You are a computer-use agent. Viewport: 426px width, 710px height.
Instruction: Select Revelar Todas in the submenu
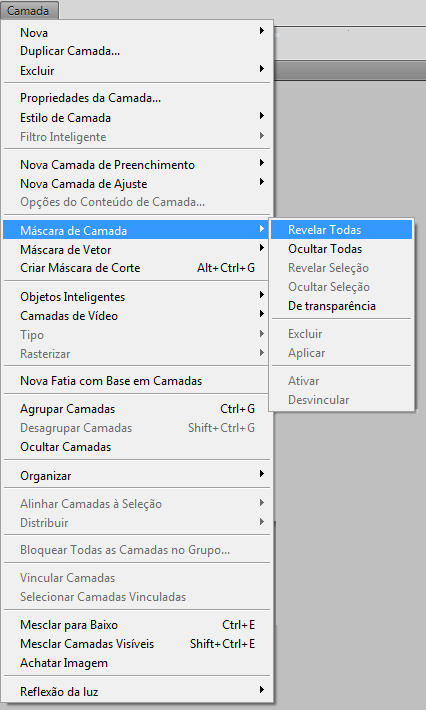pyautogui.click(x=341, y=230)
